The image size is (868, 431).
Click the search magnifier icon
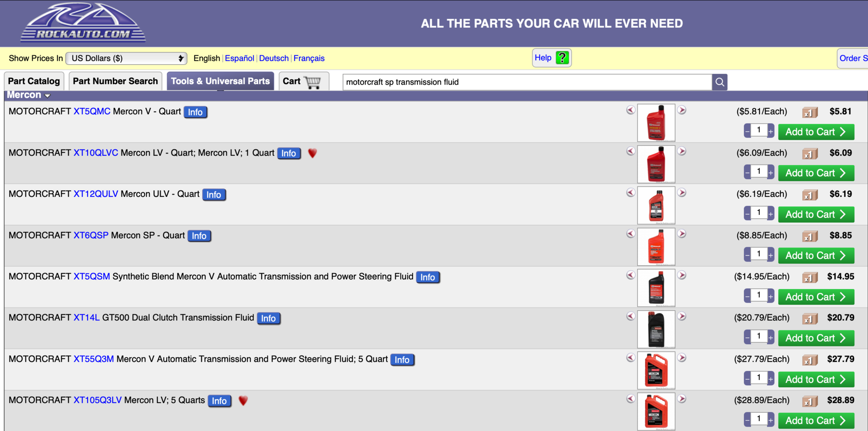pyautogui.click(x=720, y=82)
